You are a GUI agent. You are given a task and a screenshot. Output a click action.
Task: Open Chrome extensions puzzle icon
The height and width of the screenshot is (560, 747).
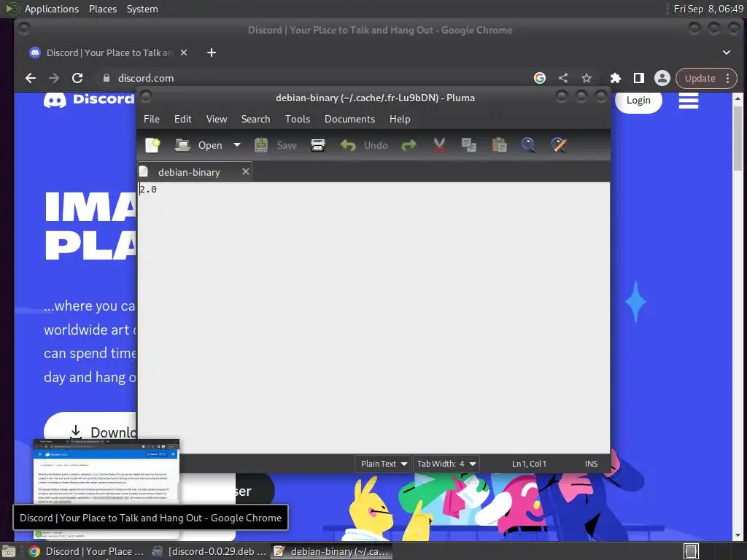616,78
